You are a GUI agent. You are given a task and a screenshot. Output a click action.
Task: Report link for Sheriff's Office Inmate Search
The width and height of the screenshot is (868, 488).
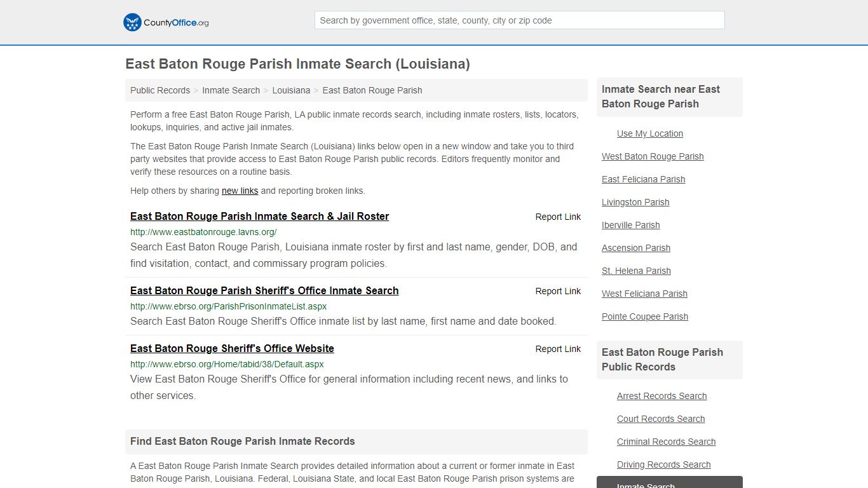(x=558, y=291)
